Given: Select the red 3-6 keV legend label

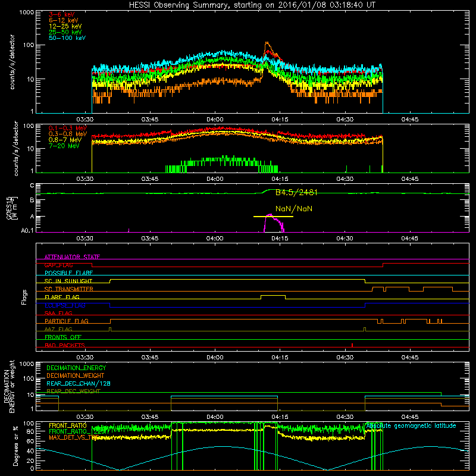Looking at the screenshot, I should click(62, 14).
